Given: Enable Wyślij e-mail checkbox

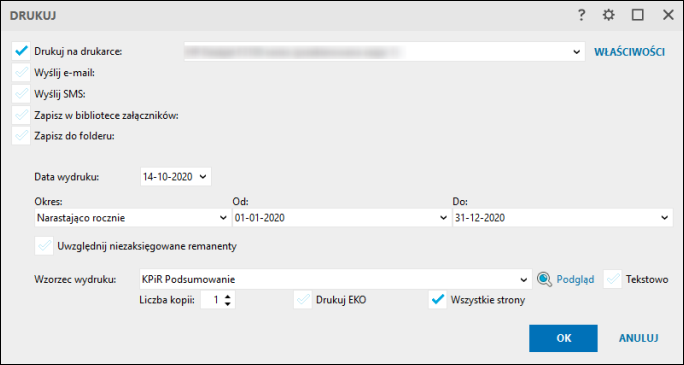Looking at the screenshot, I should coord(21,73).
